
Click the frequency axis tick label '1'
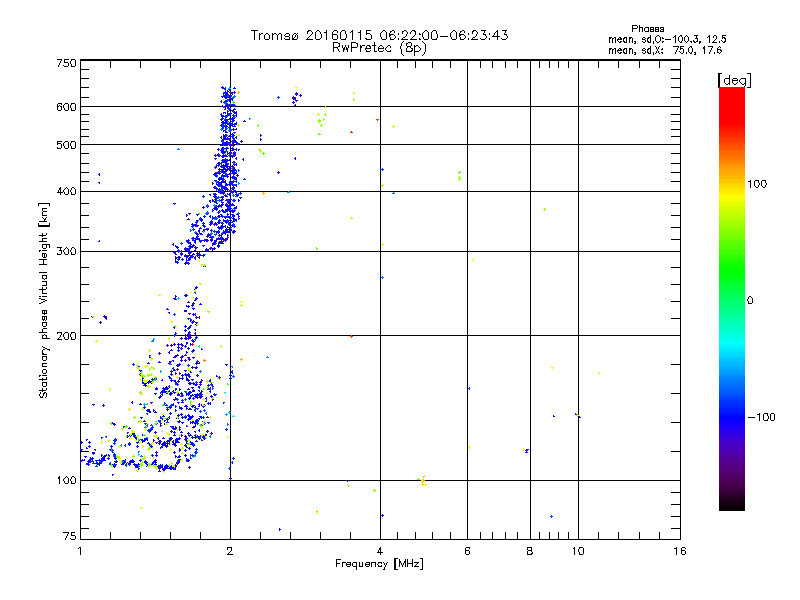80,551
